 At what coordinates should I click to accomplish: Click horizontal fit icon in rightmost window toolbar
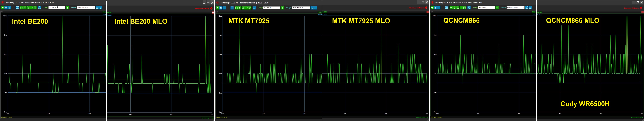pyautogui.click(x=451, y=8)
